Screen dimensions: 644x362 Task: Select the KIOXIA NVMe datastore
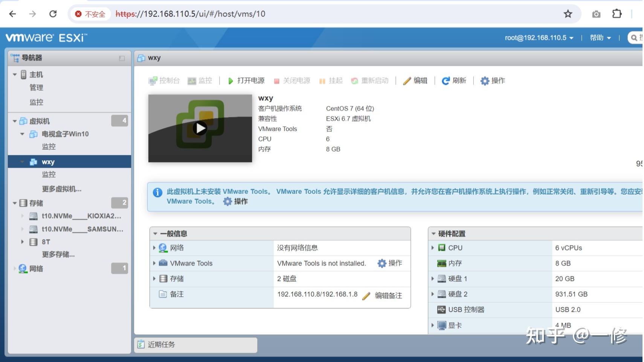[81, 216]
